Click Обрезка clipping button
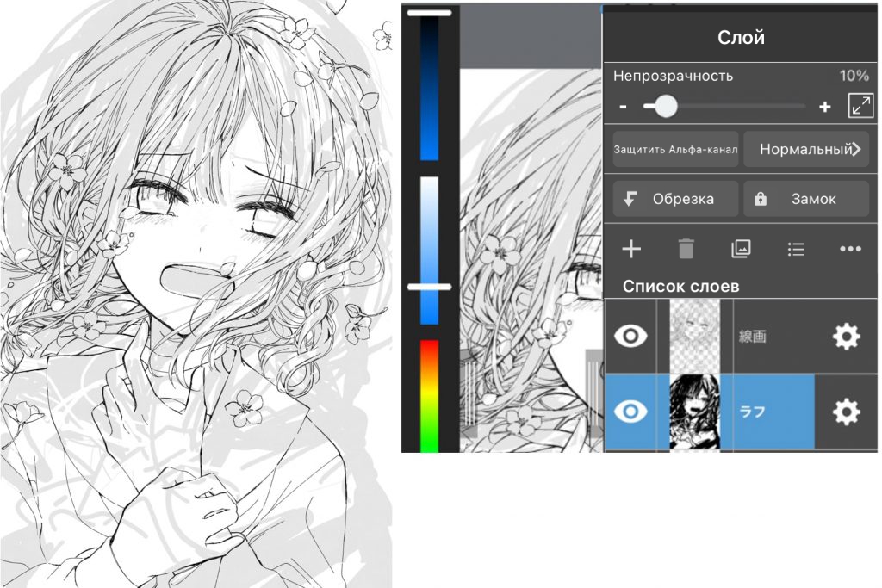Image resolution: width=882 pixels, height=588 pixels. [x=675, y=198]
